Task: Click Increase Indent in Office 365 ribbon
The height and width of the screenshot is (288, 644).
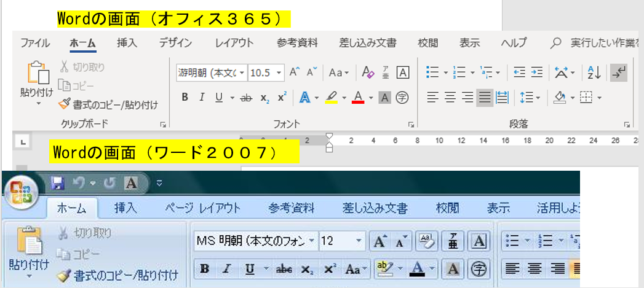Action: tap(536, 72)
